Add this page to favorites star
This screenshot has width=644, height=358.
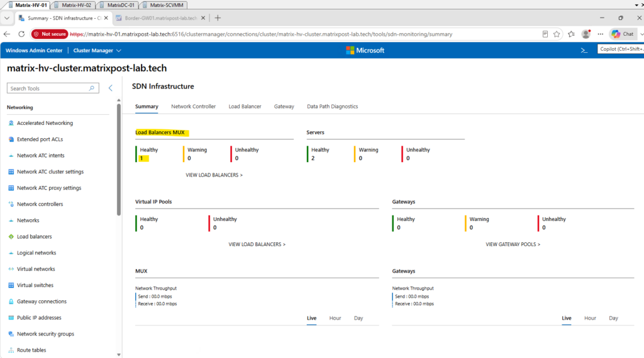(557, 34)
